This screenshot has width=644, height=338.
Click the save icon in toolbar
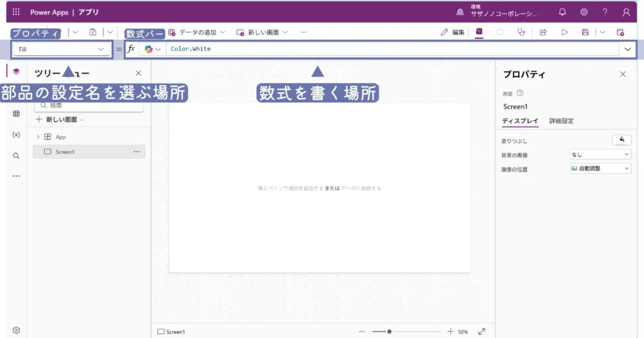coord(586,32)
